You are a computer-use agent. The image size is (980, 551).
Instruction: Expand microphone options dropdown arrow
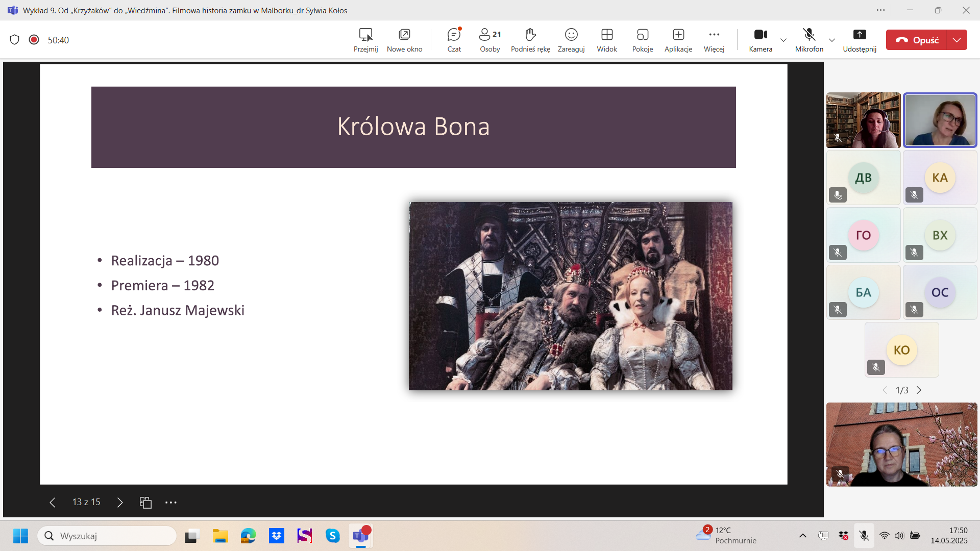pyautogui.click(x=832, y=40)
